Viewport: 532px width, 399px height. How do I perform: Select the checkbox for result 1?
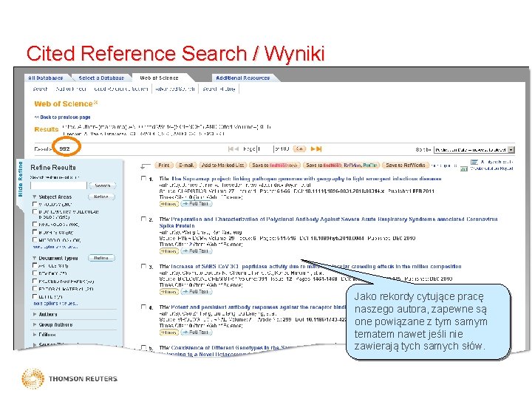(x=143, y=179)
